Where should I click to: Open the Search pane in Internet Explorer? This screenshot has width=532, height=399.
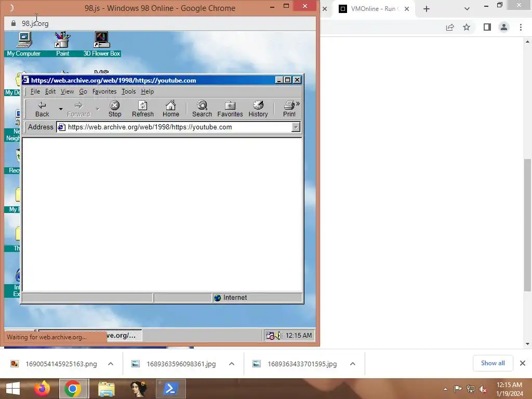click(202, 109)
